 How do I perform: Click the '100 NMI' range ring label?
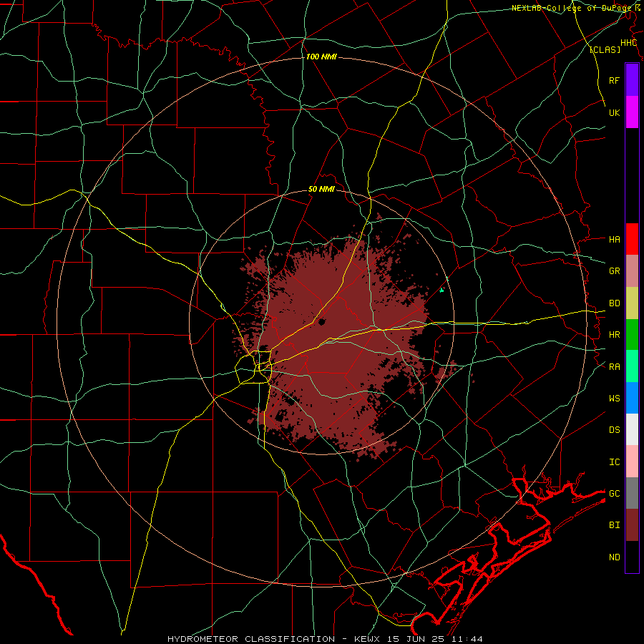point(321,57)
